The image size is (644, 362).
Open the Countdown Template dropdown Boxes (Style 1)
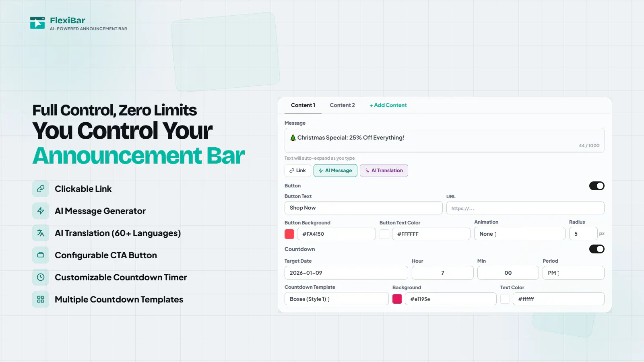pyautogui.click(x=336, y=299)
